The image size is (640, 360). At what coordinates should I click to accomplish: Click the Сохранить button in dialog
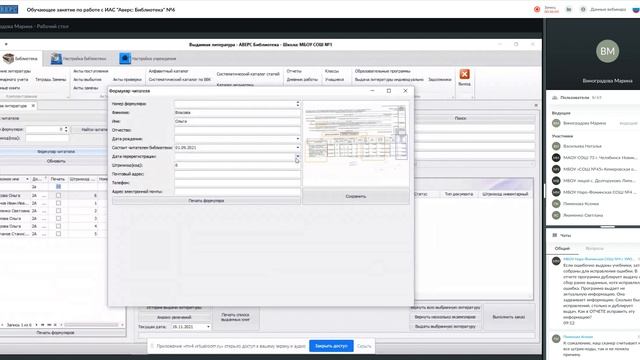[356, 196]
